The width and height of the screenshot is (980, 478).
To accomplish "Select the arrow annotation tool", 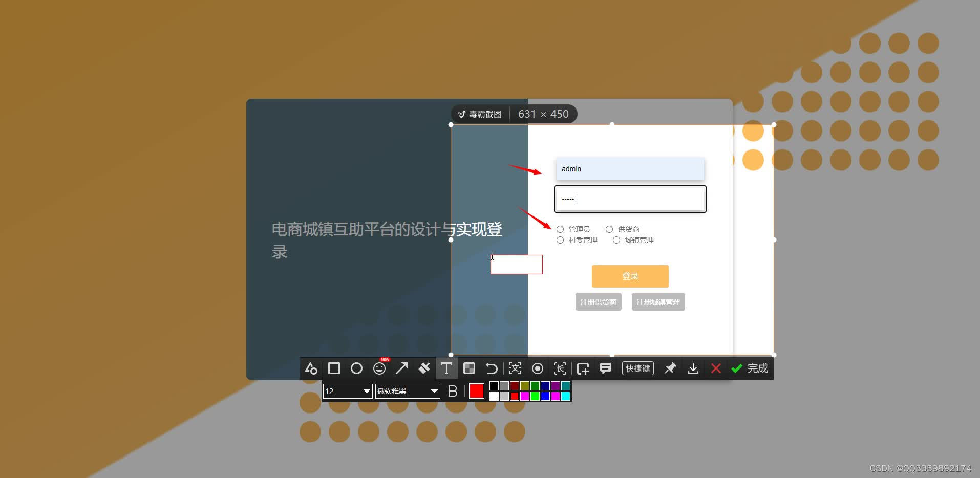I will point(402,368).
